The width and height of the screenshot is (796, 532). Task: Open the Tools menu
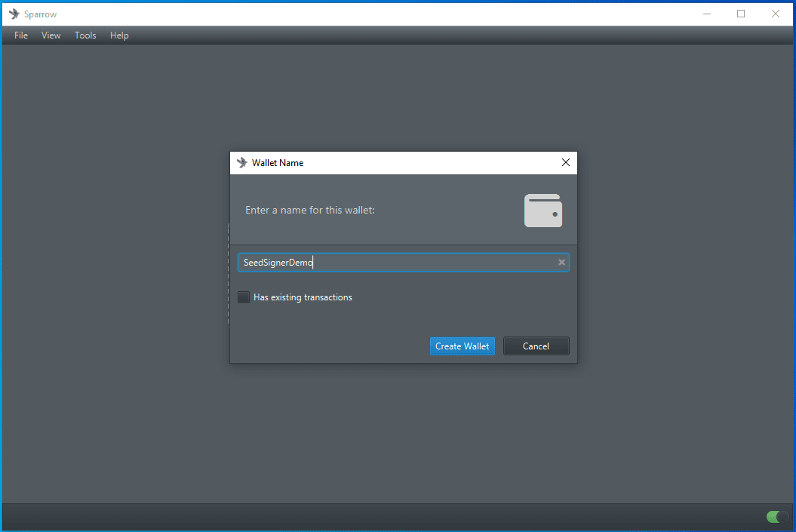(85, 35)
